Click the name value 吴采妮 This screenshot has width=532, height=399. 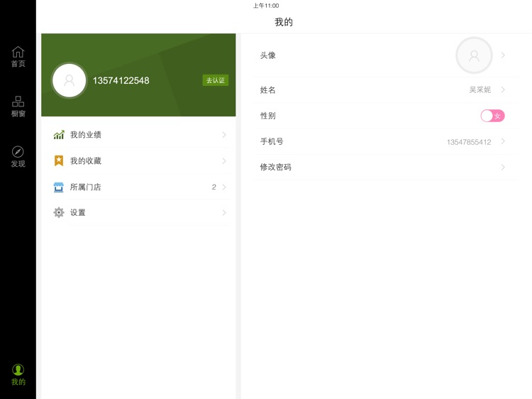480,89
